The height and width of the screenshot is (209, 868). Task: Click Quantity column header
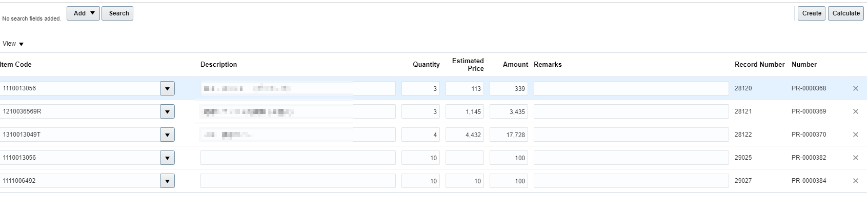[x=426, y=65]
